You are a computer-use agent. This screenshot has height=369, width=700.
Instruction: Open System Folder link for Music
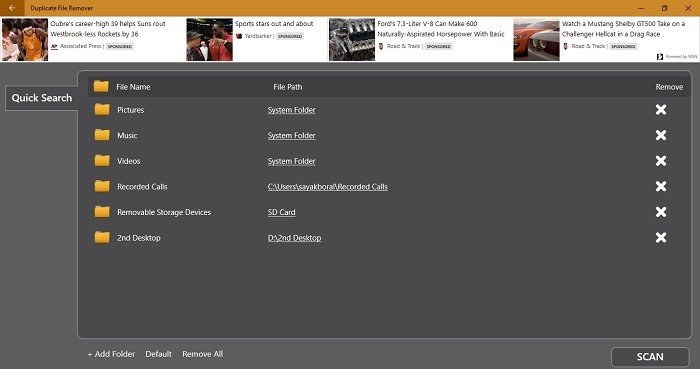click(292, 136)
